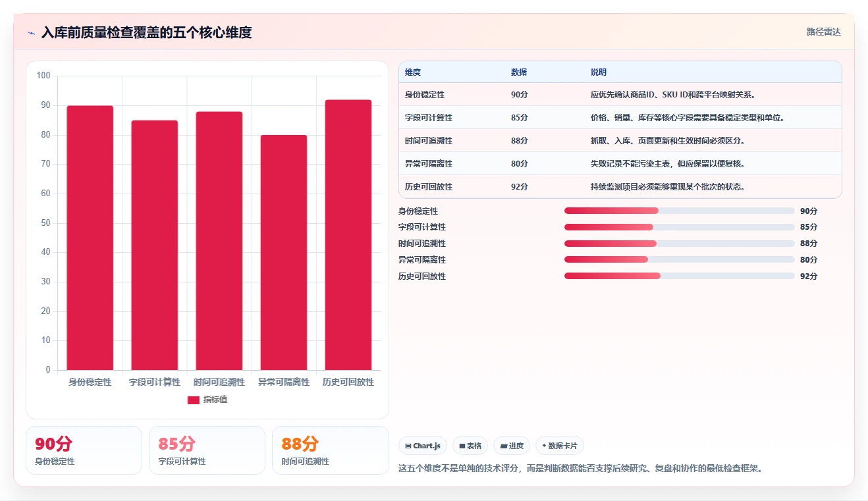The image size is (868, 501).
Task: Open the 90分 身份稳定性 data card
Action: pos(84,450)
